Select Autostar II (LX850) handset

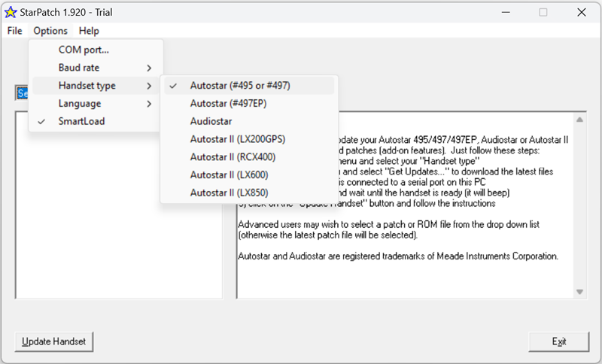coord(230,193)
